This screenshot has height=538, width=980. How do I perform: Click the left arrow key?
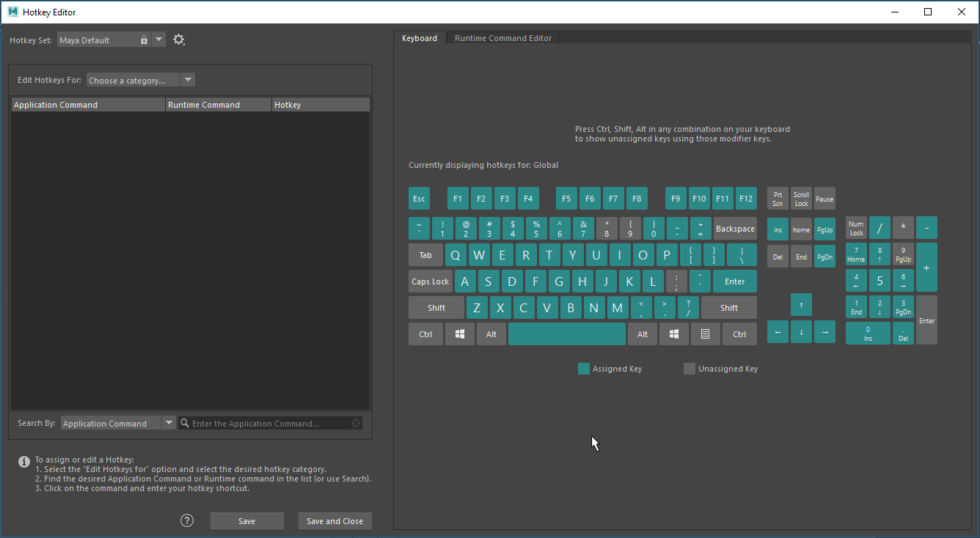[778, 332]
